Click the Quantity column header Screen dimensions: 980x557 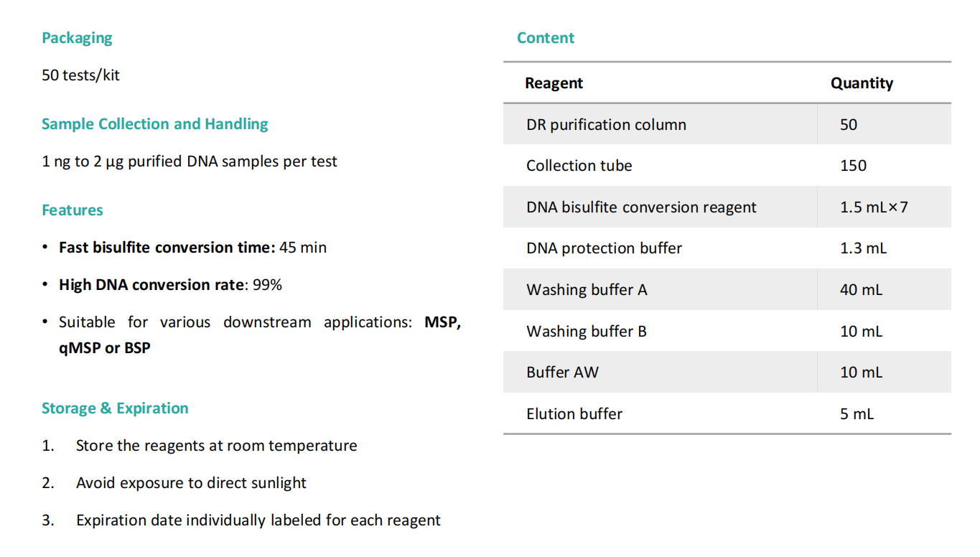[x=862, y=83]
